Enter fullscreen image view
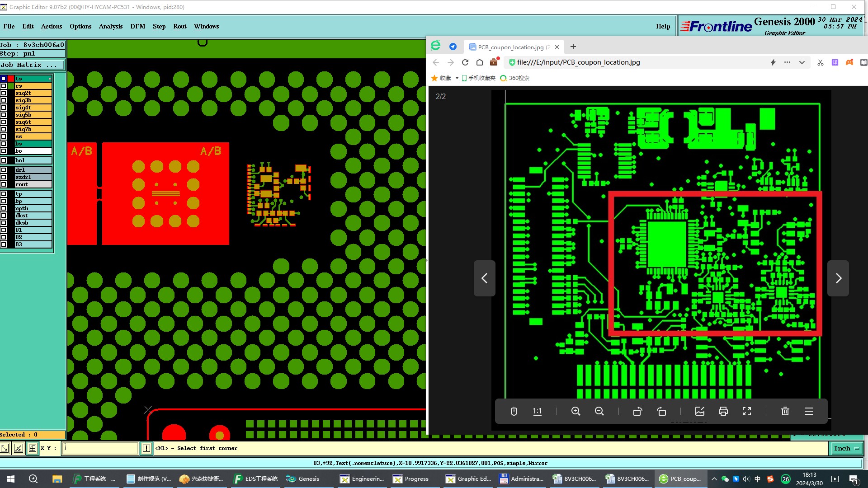This screenshot has width=868, height=488. pos(747,411)
